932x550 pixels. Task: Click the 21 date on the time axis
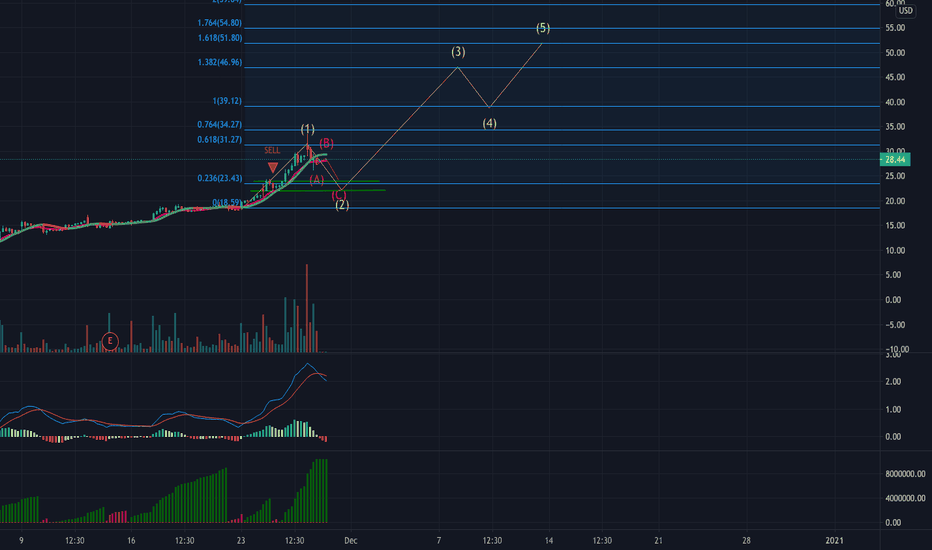pos(658,540)
